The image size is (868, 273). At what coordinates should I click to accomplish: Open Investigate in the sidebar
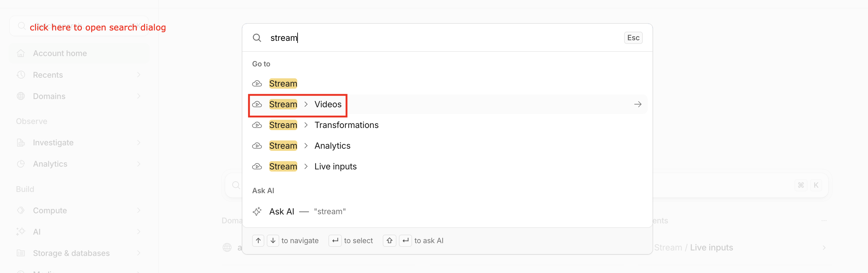tap(79, 143)
